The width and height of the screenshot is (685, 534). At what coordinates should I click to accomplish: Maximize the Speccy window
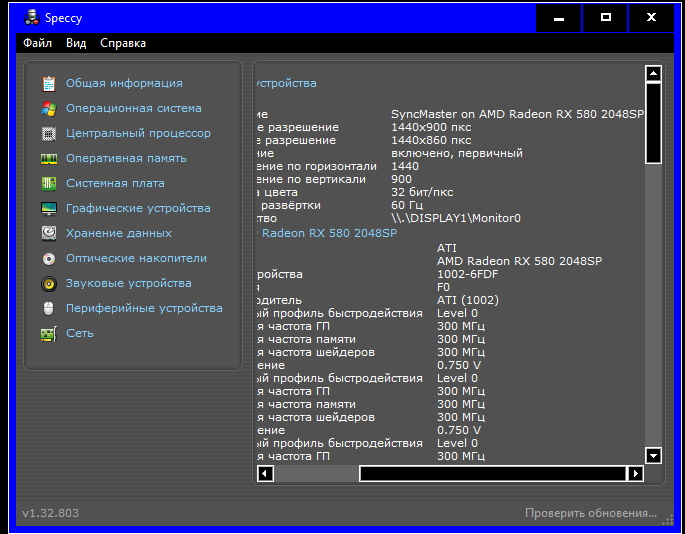click(x=606, y=17)
